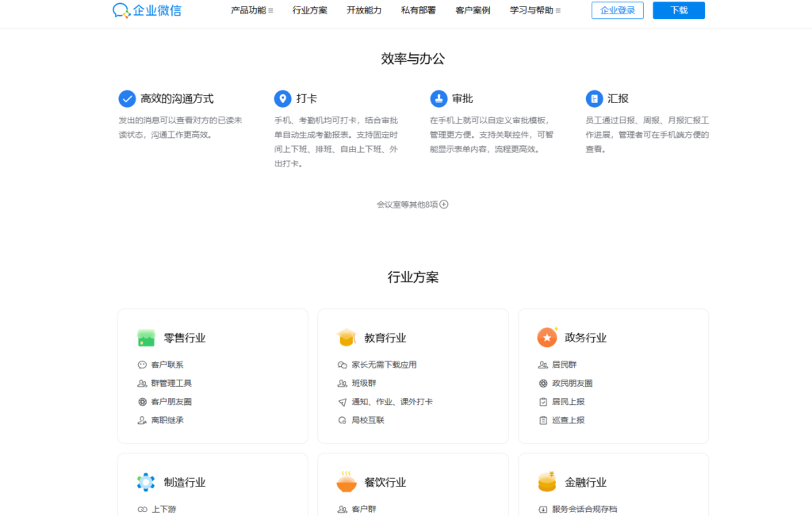Click the blue checkmark icon beside 高效的沟通方式
Screen dimensions: 812x516
(x=127, y=98)
